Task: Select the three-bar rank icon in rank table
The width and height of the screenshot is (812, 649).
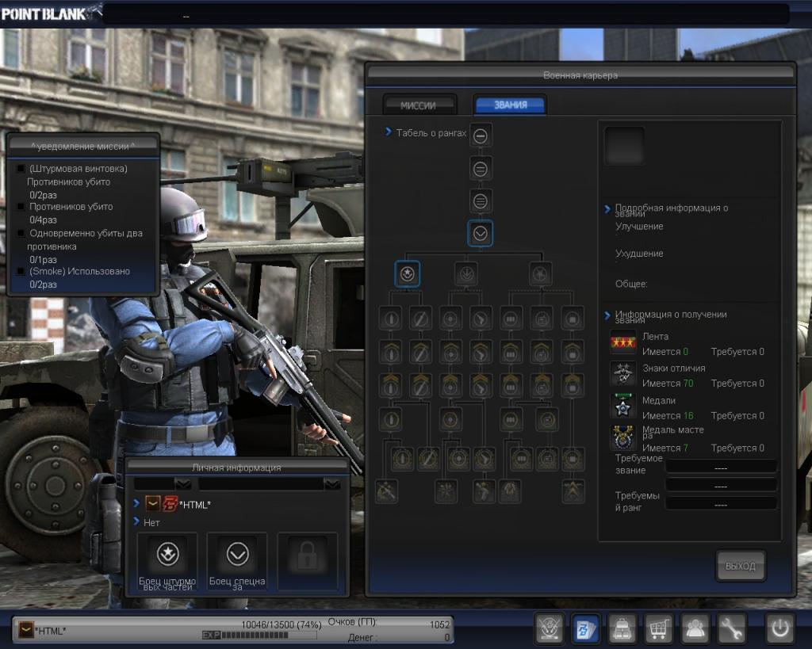Action: tap(480, 201)
